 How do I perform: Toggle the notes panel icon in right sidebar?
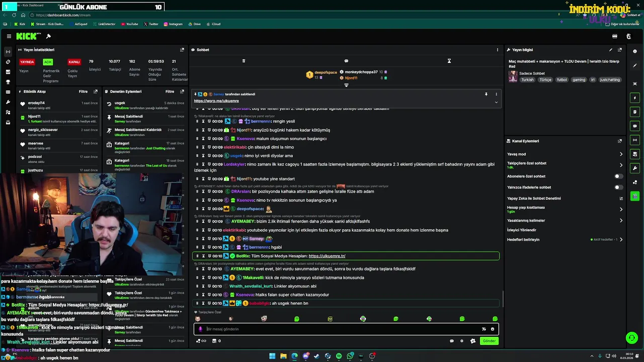click(x=635, y=112)
